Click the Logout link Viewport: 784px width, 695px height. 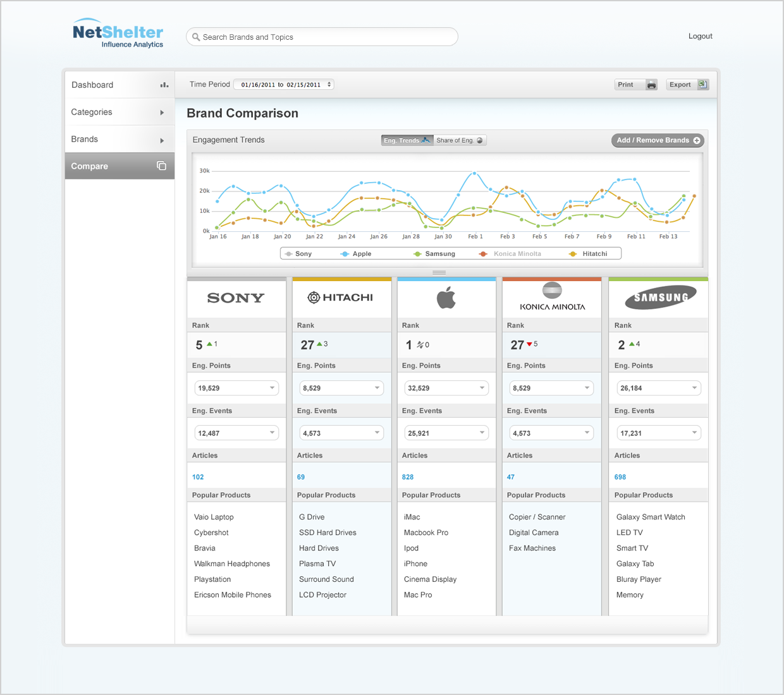(700, 36)
